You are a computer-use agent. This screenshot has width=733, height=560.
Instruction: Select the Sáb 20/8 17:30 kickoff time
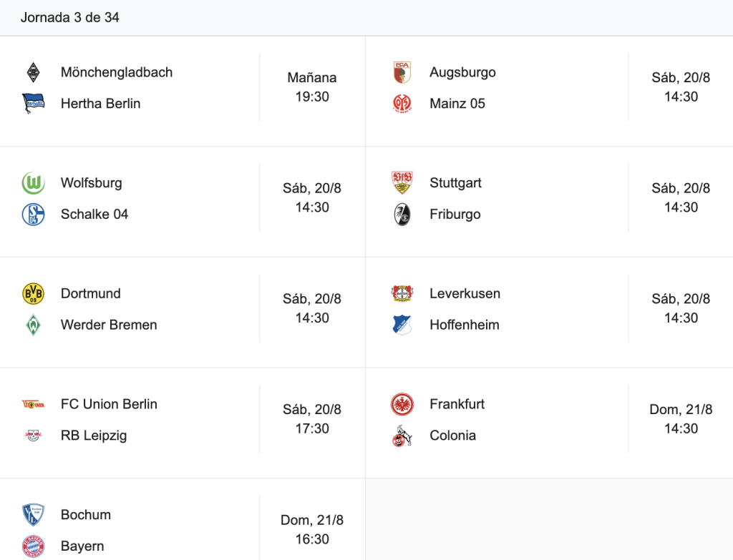click(312, 419)
